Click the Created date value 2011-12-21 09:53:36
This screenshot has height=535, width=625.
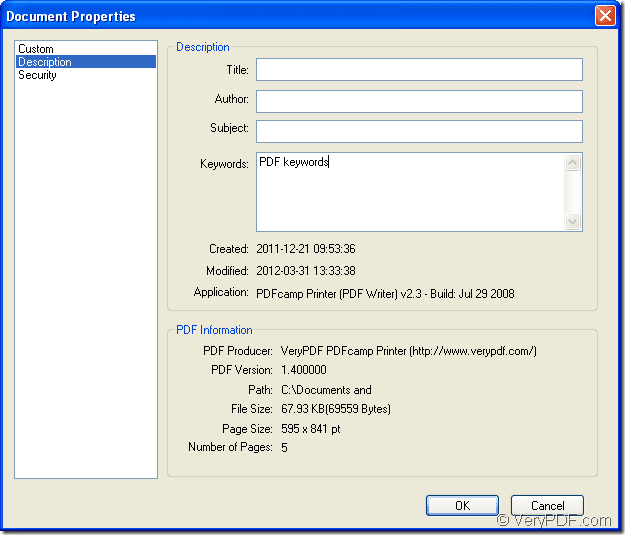(306, 249)
